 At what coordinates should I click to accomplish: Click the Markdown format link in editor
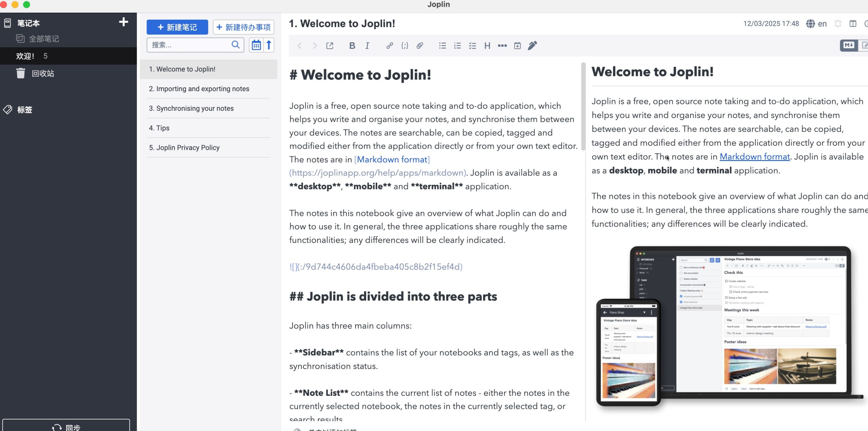[x=392, y=160]
